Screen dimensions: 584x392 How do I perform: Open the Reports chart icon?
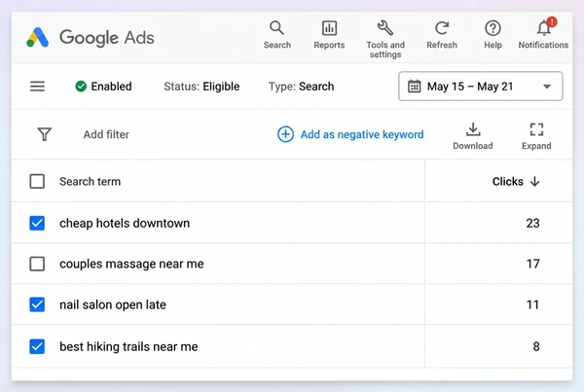click(x=329, y=28)
